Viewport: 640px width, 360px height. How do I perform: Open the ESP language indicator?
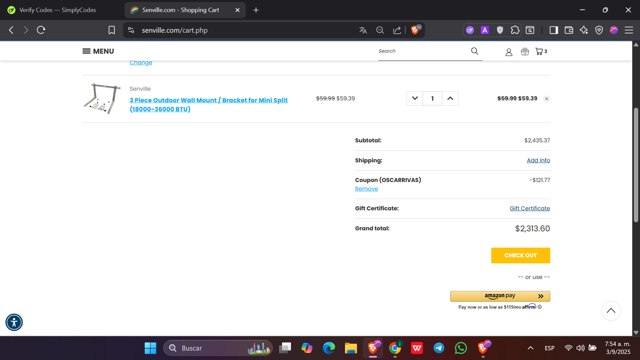[549, 348]
